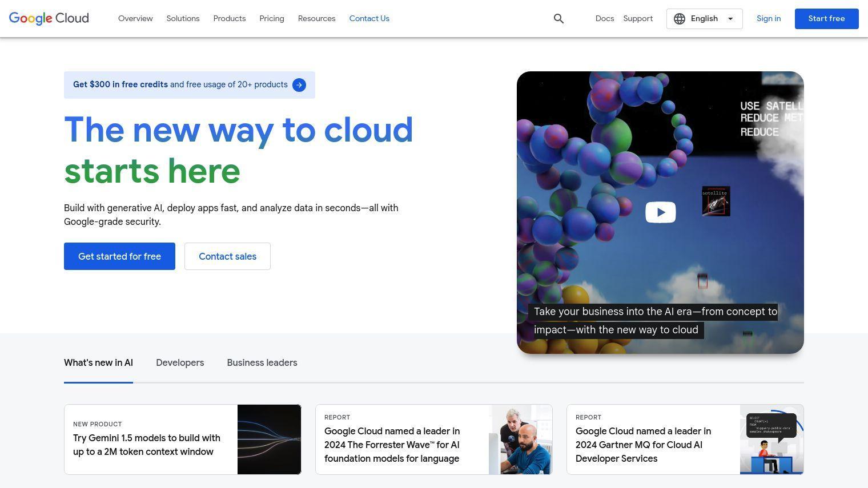Open the Support link
The width and height of the screenshot is (868, 488).
click(638, 18)
